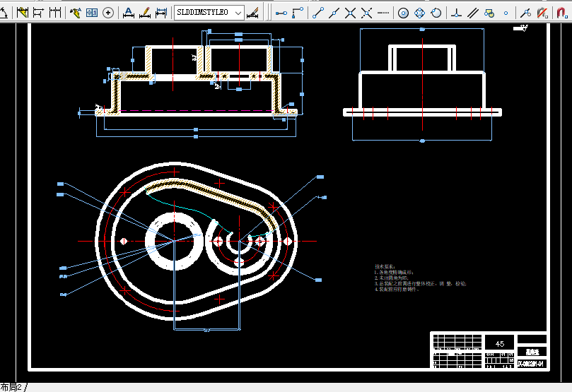Enable the Quadrant object snap
This screenshot has height=392, width=572.
coord(419,13)
